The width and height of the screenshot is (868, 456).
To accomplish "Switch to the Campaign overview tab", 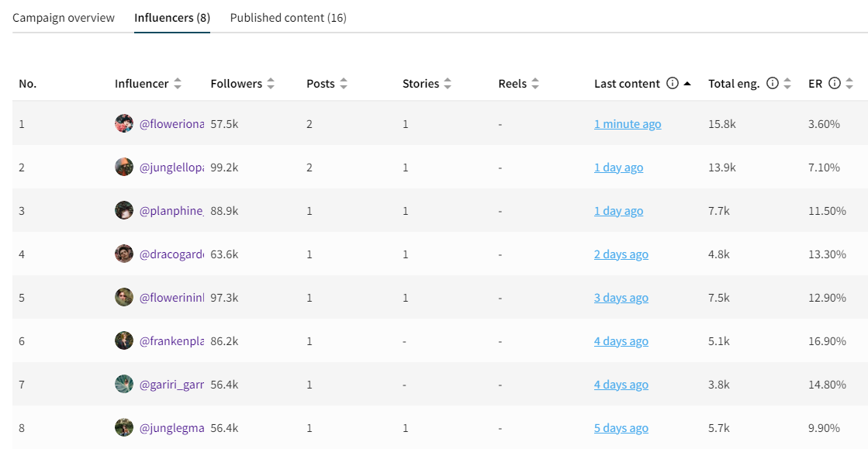I will click(x=64, y=17).
